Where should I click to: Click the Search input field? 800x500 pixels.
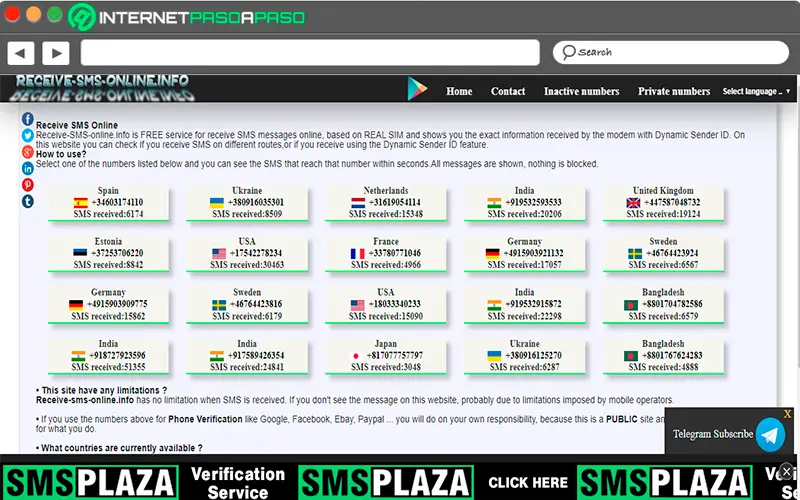(671, 52)
